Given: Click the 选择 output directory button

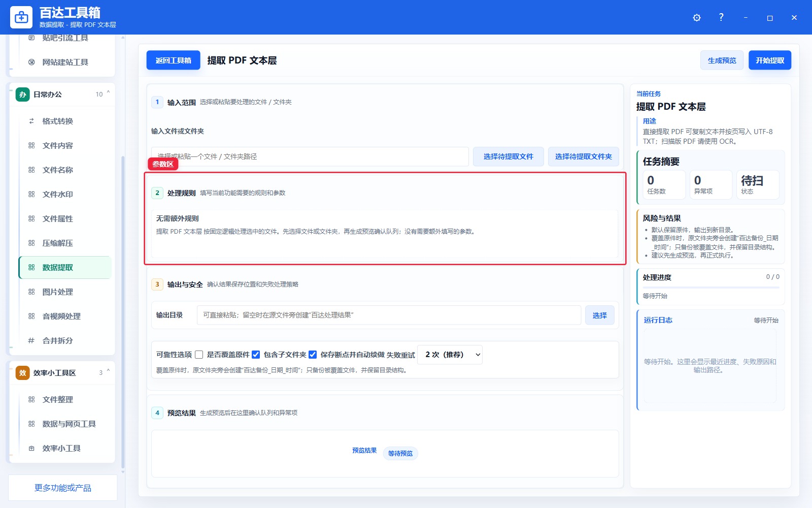Looking at the screenshot, I should click(600, 315).
